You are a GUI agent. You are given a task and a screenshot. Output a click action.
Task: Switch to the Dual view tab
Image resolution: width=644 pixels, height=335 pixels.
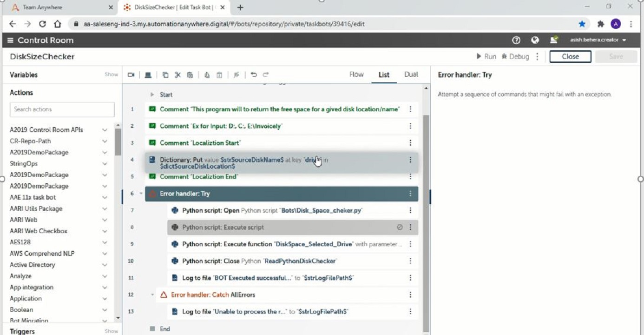coord(411,74)
